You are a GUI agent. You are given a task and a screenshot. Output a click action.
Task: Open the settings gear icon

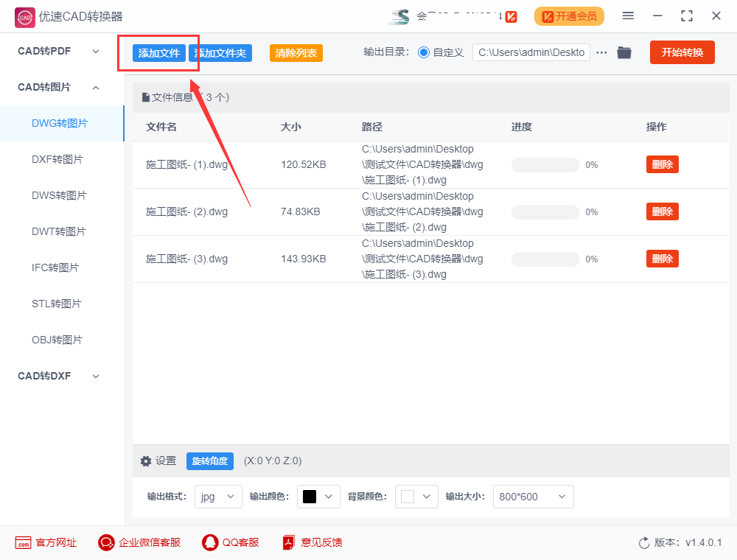point(146,461)
